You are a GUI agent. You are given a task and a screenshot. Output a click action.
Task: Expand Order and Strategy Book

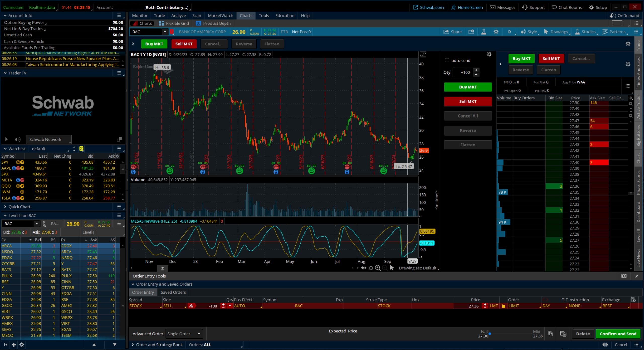coord(133,345)
